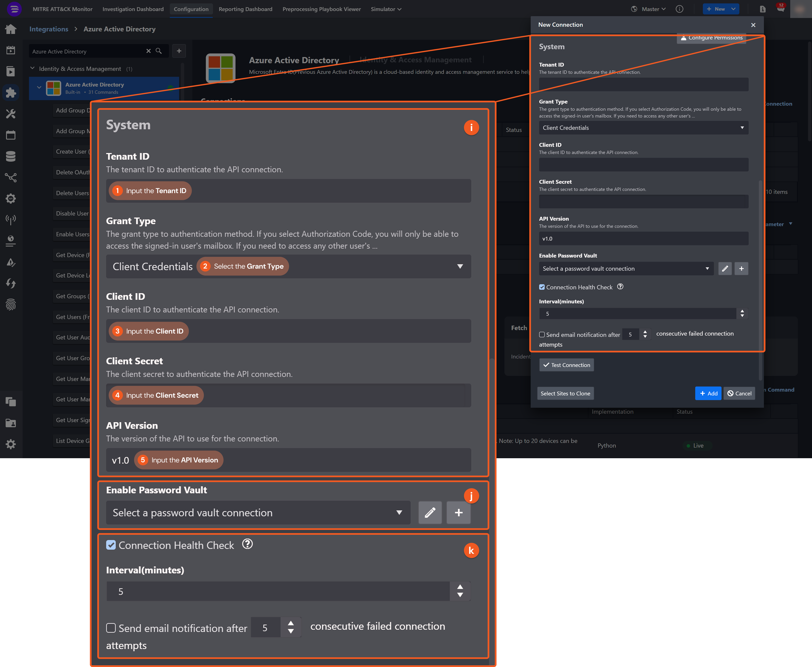The height and width of the screenshot is (667, 812).
Task: Increase the Interval minutes stepper value
Action: pyautogui.click(x=742, y=311)
